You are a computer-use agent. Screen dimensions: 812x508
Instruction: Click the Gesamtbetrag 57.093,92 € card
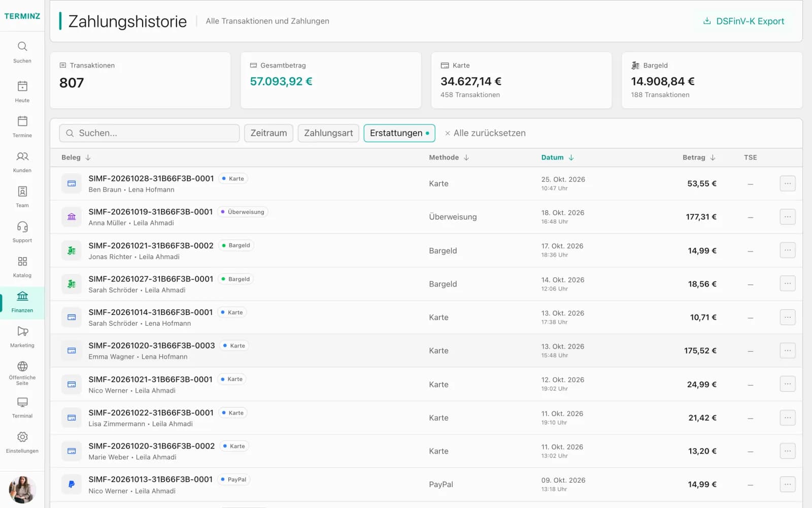coord(331,80)
